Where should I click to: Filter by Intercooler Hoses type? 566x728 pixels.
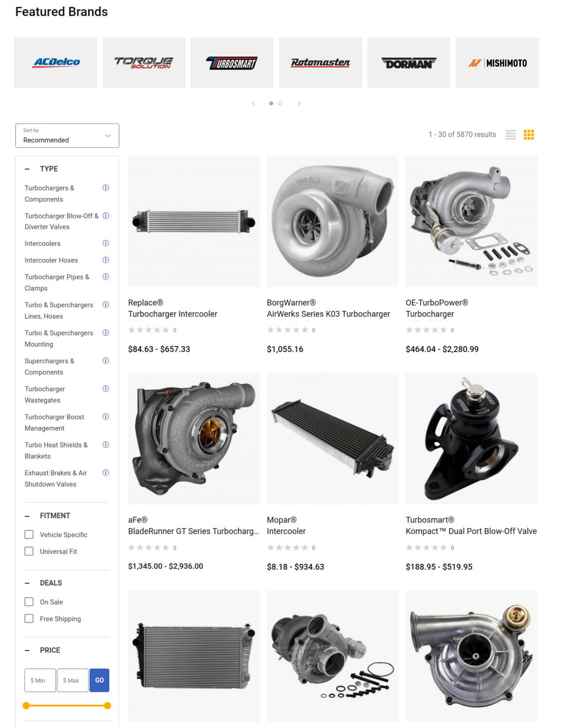(51, 260)
